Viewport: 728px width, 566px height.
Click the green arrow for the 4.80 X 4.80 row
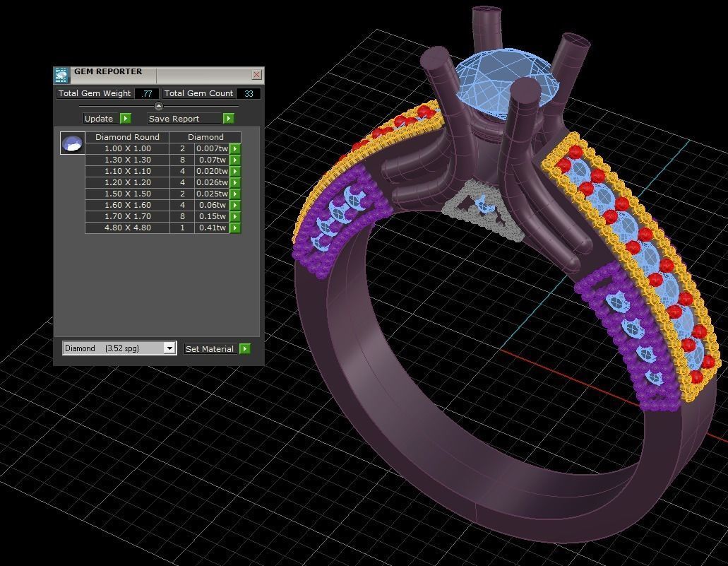[x=235, y=228]
